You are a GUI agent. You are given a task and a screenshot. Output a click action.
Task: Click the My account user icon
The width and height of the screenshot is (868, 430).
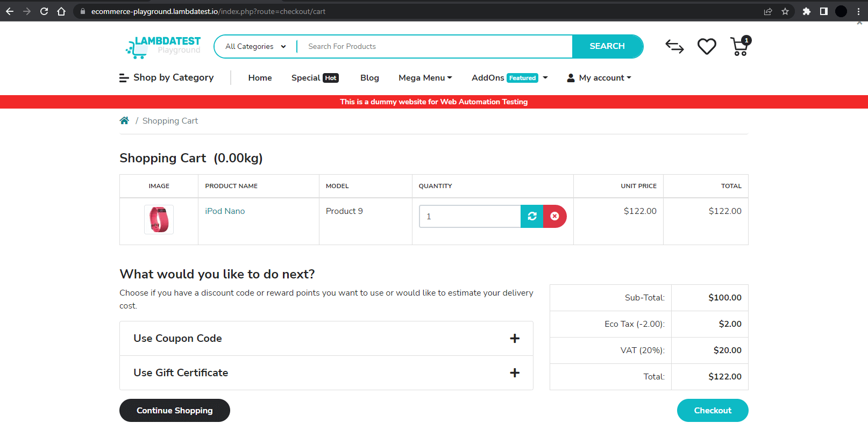click(571, 78)
